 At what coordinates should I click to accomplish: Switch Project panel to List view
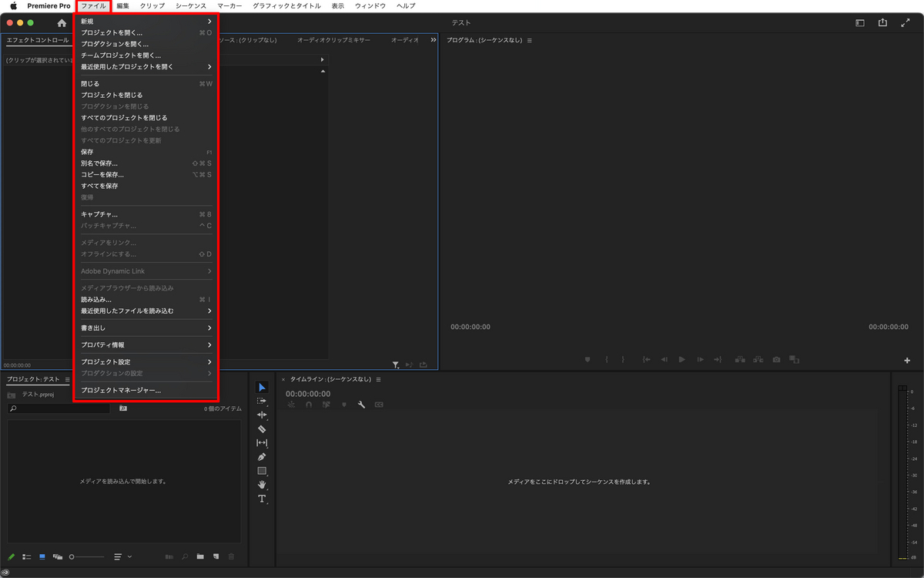pos(27,556)
